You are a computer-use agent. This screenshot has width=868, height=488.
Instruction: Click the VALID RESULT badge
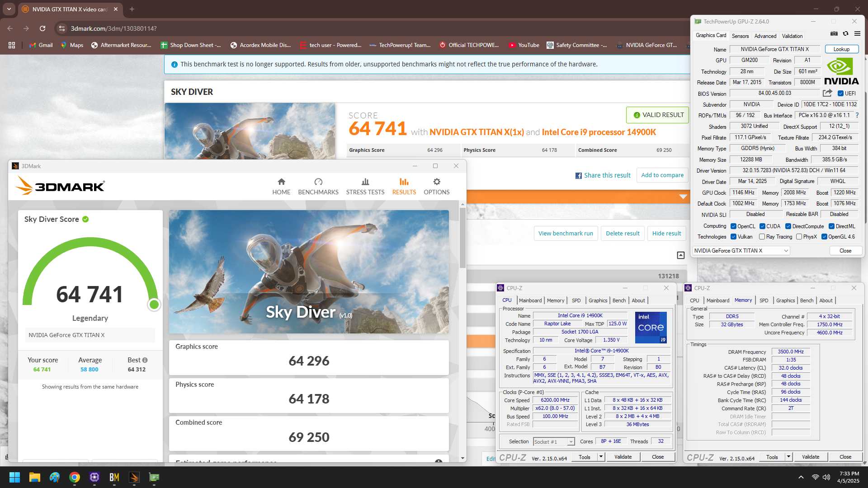(658, 115)
